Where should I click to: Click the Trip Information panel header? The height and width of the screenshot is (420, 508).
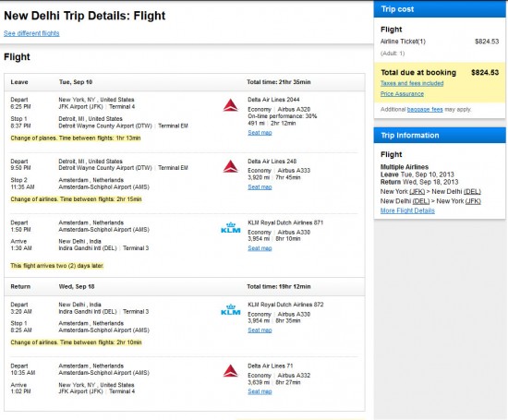click(x=440, y=136)
